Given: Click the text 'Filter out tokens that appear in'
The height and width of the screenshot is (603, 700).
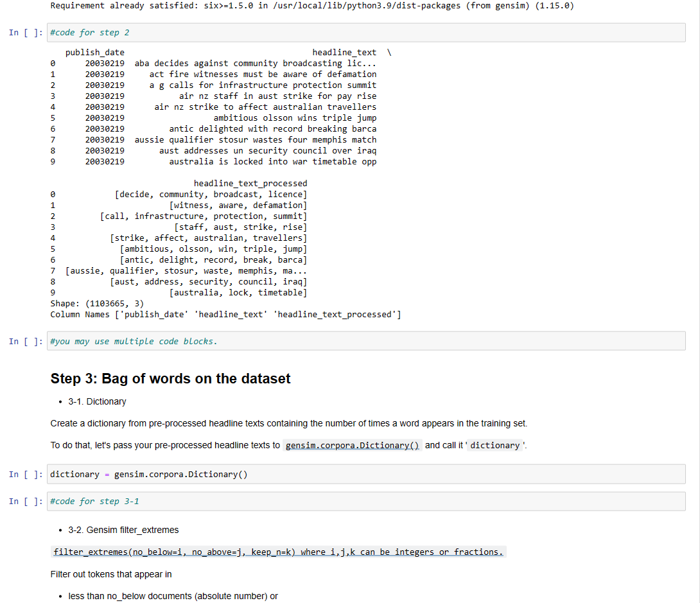Looking at the screenshot, I should pos(111,575).
